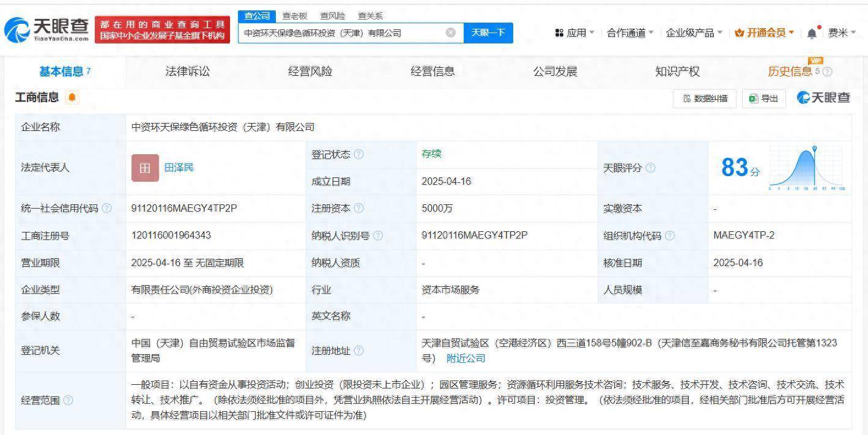Select the 查老板 search tab
This screenshot has width=868, height=435.
click(x=294, y=16)
